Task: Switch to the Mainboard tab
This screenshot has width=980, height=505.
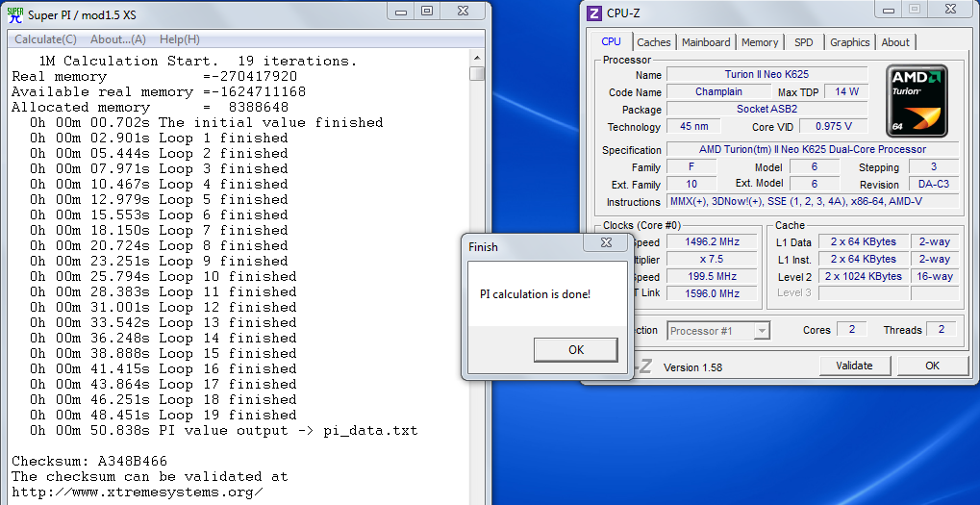Action: tap(706, 42)
